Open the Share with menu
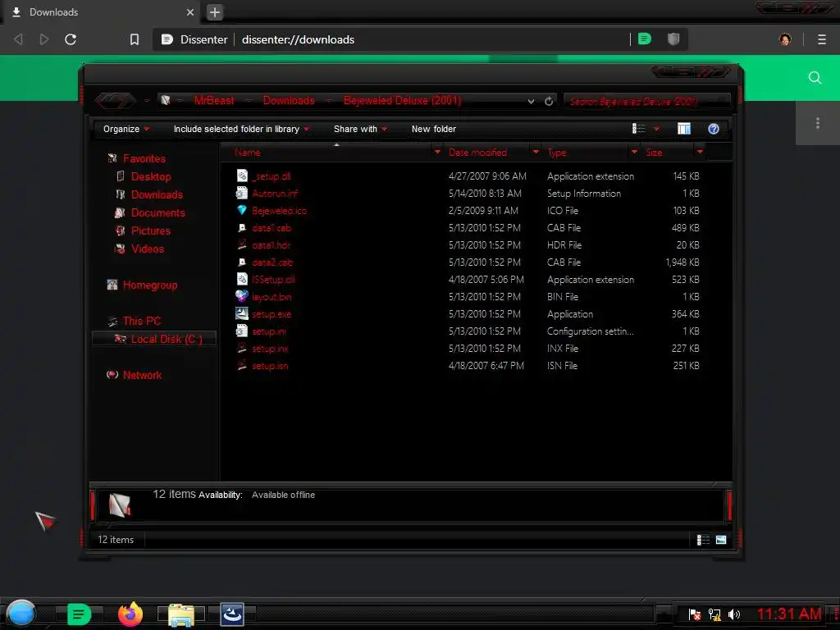This screenshot has width=840, height=630. tap(360, 129)
